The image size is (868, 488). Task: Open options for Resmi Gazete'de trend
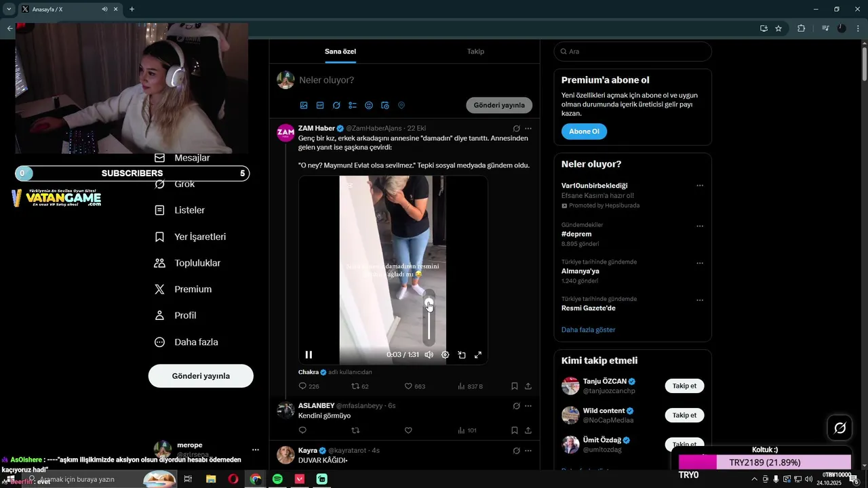[x=700, y=300]
